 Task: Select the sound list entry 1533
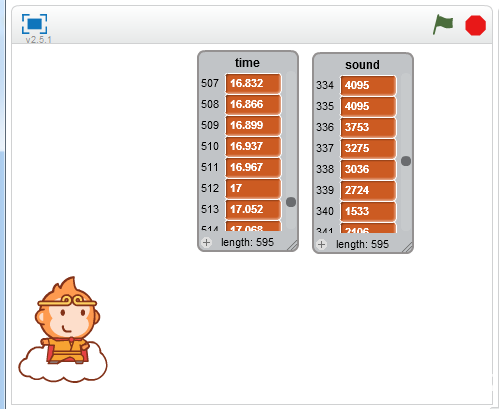pyautogui.click(x=368, y=211)
